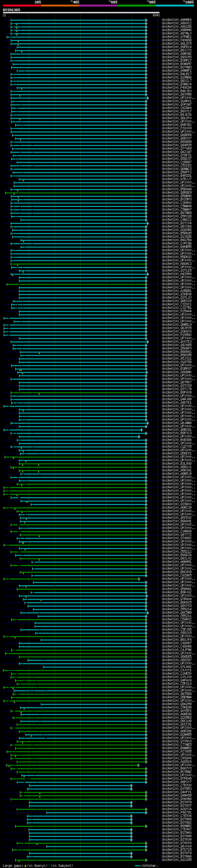Select last hit UniRef100_A1CG95
The image size is (197, 868).
(177, 860)
